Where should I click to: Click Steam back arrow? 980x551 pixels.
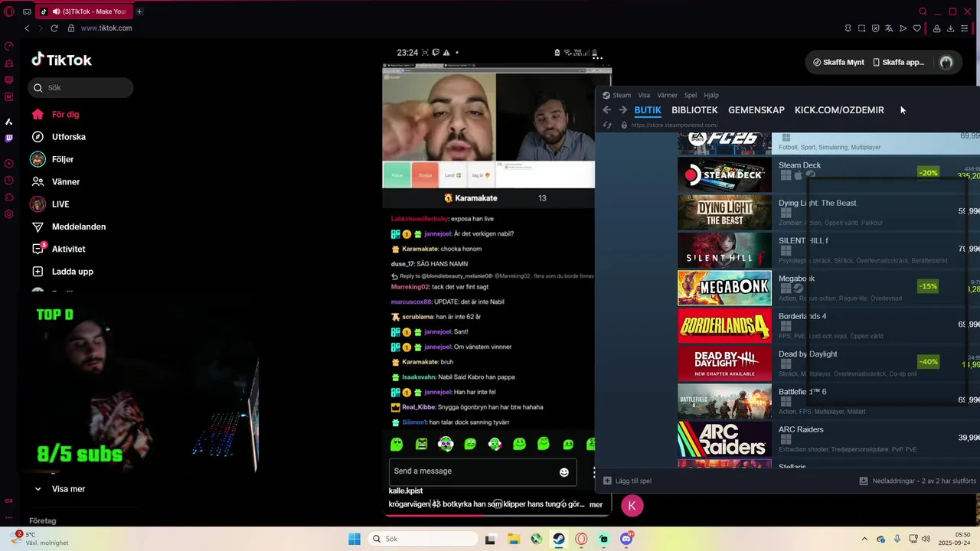606,110
